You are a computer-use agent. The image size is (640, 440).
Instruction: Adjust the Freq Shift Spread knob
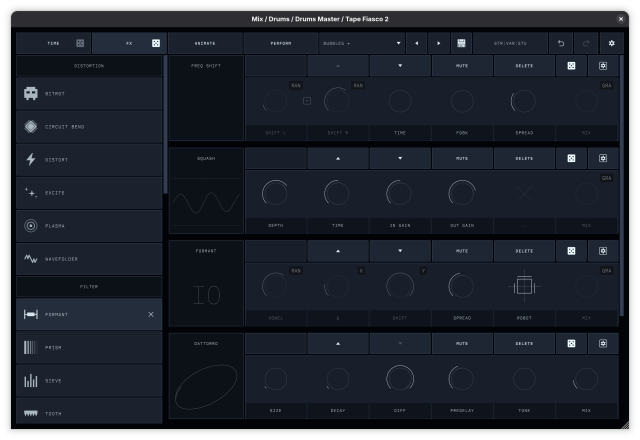(x=524, y=101)
